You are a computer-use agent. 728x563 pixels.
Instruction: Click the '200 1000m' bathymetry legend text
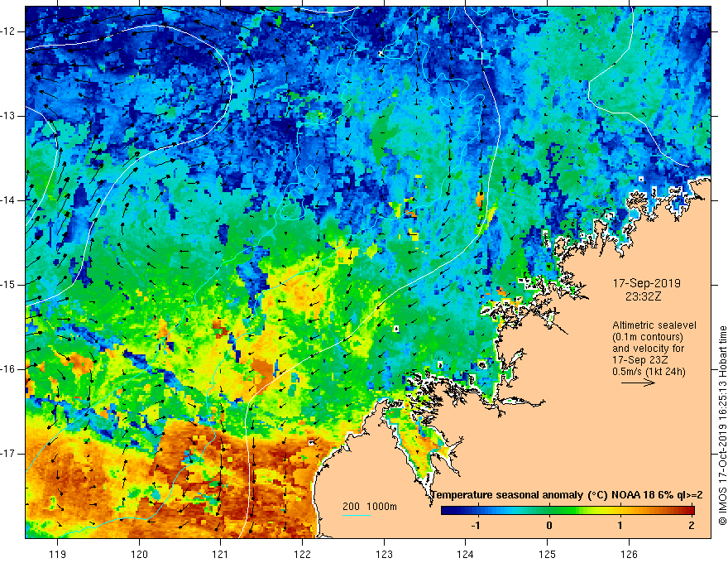tap(370, 507)
